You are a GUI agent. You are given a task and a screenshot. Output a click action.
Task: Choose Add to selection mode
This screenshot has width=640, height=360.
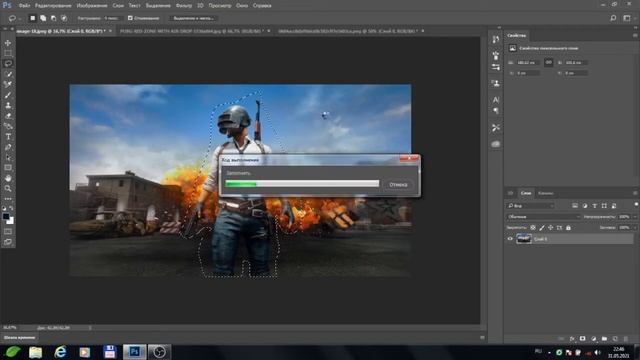click(43, 18)
